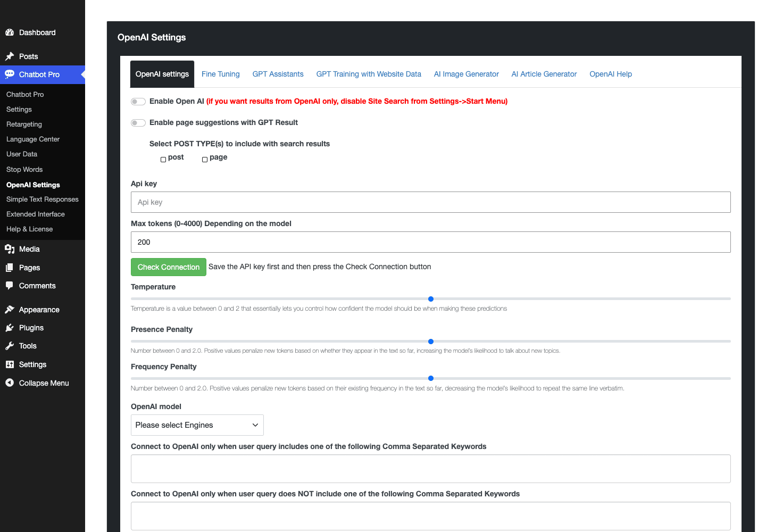Image resolution: width=766 pixels, height=532 pixels.
Task: Click the Dashboard gauge icon
Action: pos(10,32)
